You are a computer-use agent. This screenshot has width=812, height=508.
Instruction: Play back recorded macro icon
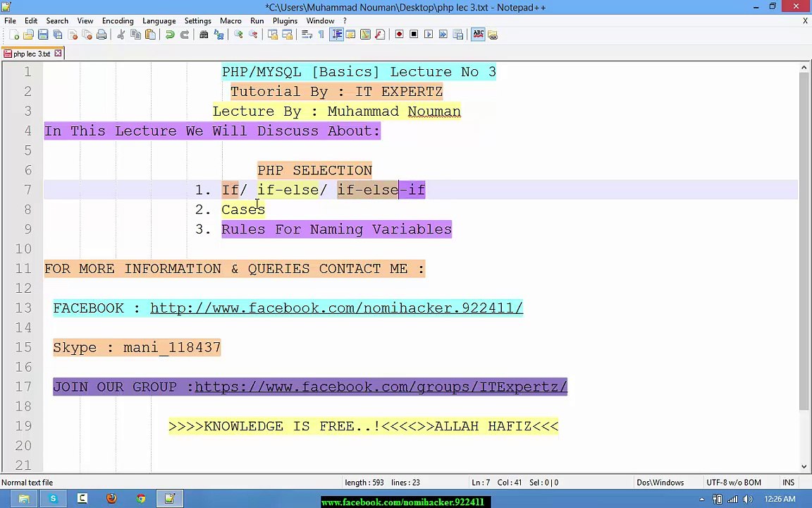coord(429,35)
